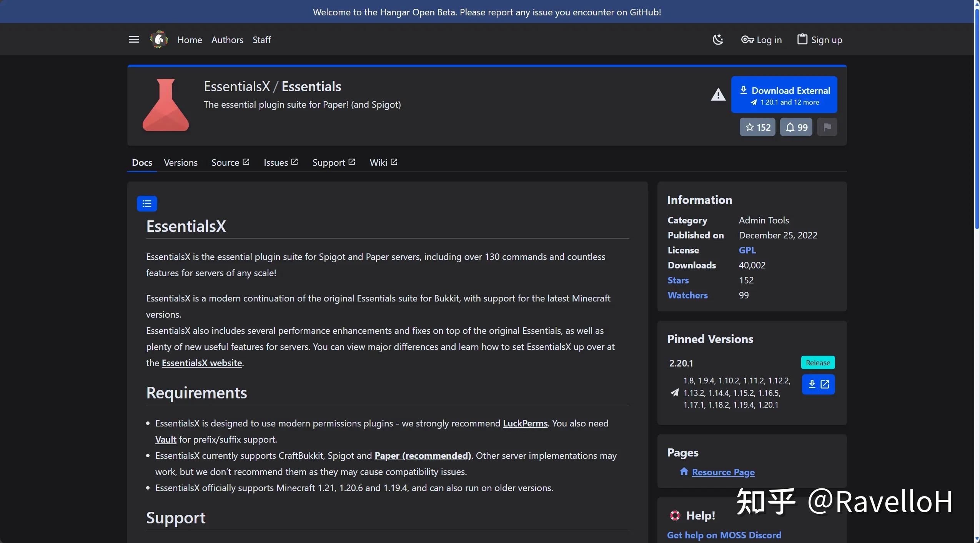Click the Log in button
The height and width of the screenshot is (543, 980).
[x=761, y=40]
